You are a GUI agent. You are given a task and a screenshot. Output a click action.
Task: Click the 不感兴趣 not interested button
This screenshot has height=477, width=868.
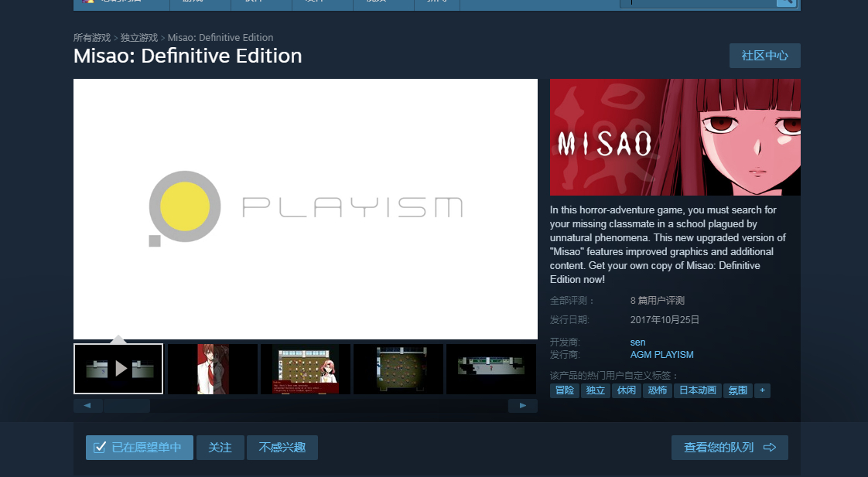pyautogui.click(x=282, y=448)
